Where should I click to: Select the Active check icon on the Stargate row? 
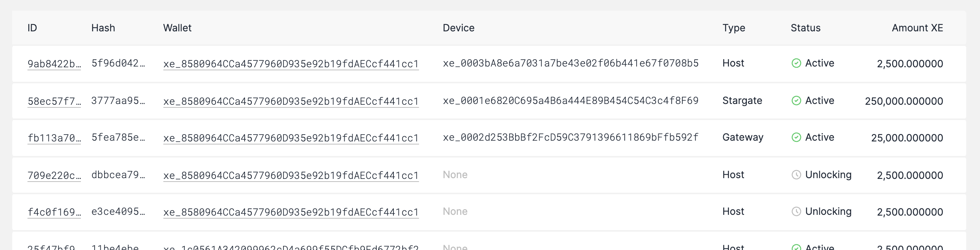(796, 101)
